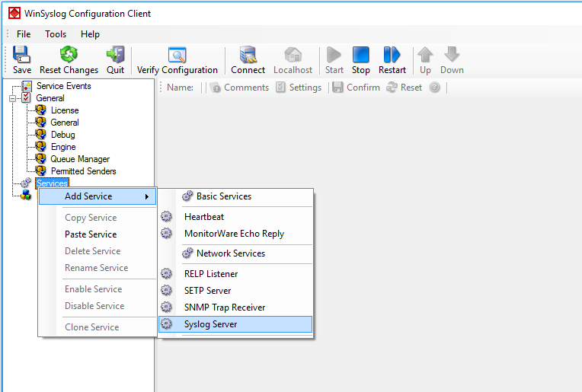Viewport: 582px width, 392px height.
Task: Click the Save floppy disk icon
Action: (x=21, y=55)
